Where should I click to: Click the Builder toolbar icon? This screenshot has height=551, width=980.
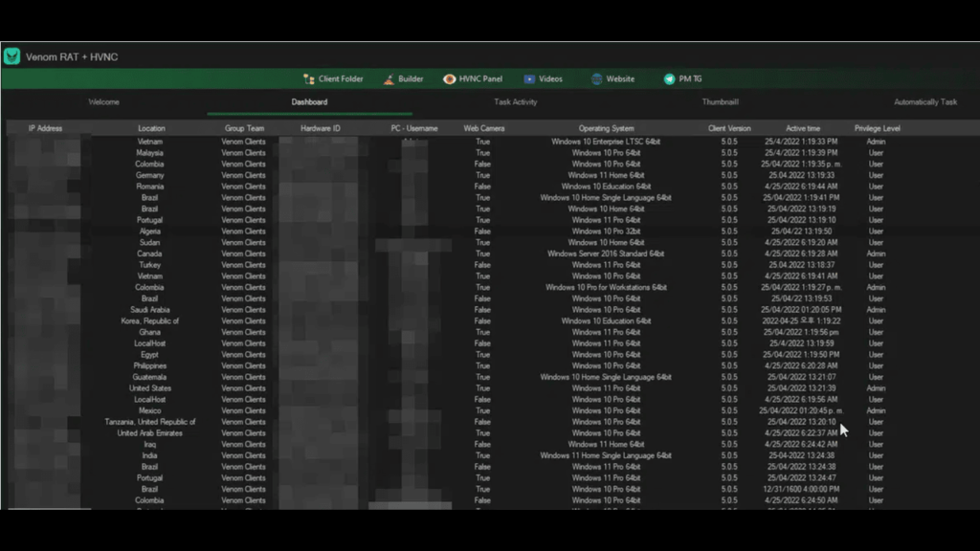coord(389,78)
